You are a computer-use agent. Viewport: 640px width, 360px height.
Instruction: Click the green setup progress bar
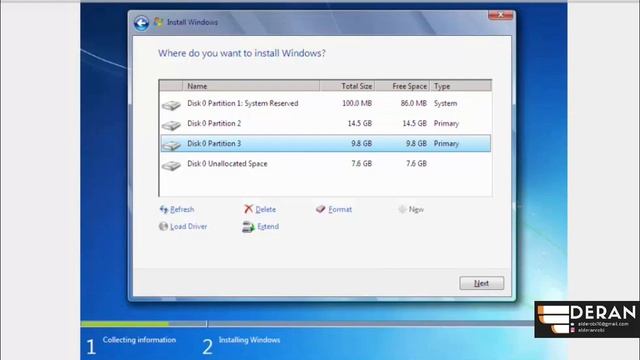coord(125,324)
